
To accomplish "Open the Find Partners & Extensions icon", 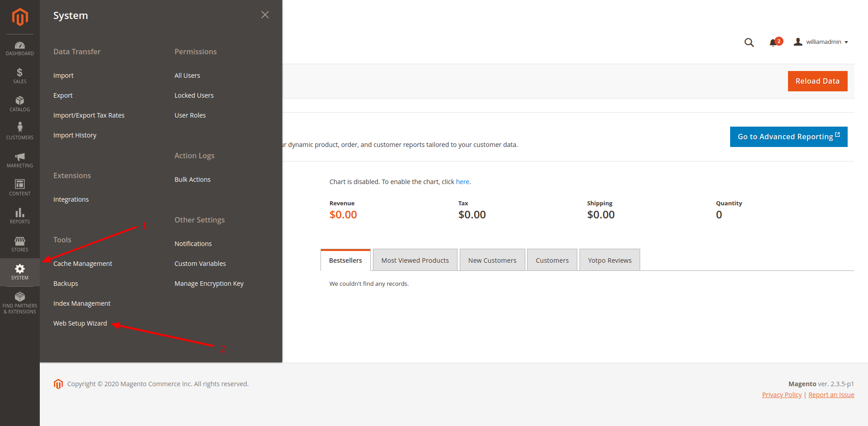I will tap(19, 298).
